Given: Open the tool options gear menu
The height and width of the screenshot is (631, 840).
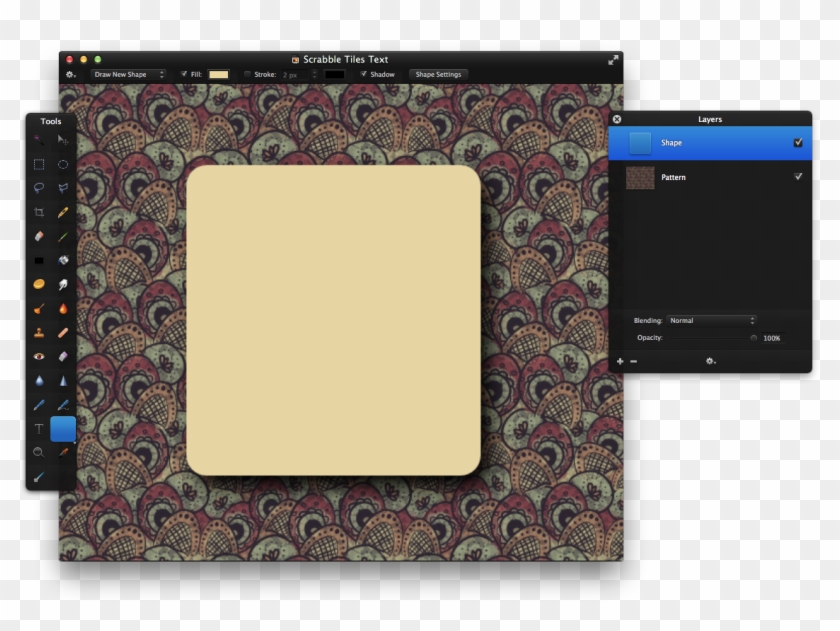Looking at the screenshot, I should 71,74.
